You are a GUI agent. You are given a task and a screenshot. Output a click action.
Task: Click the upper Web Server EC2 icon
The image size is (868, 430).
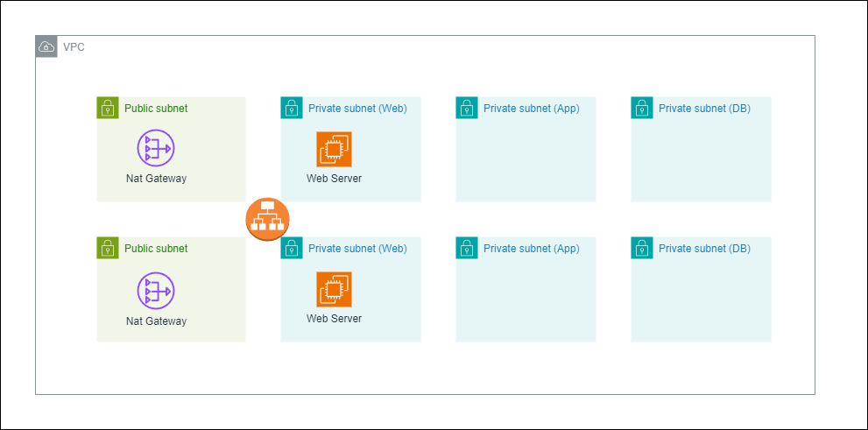(x=334, y=149)
